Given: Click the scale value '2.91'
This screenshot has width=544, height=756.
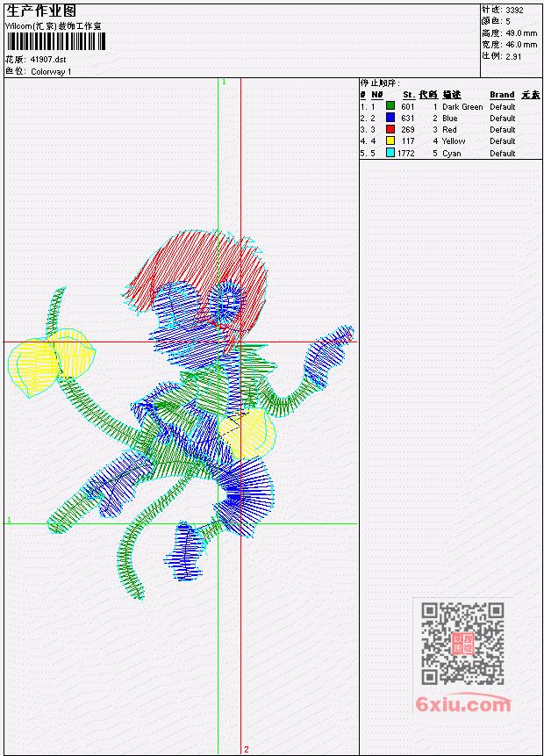Looking at the screenshot, I should [513, 56].
